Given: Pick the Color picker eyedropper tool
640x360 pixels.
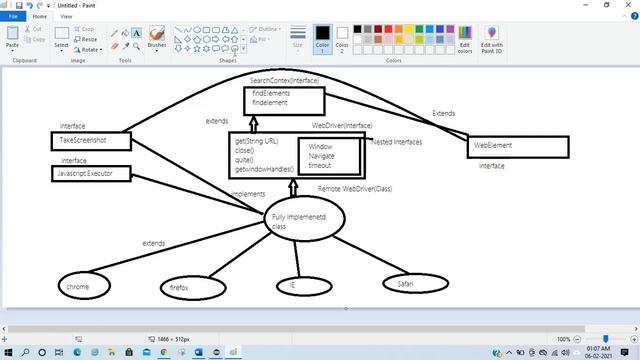Looking at the screenshot, I should 125,46.
